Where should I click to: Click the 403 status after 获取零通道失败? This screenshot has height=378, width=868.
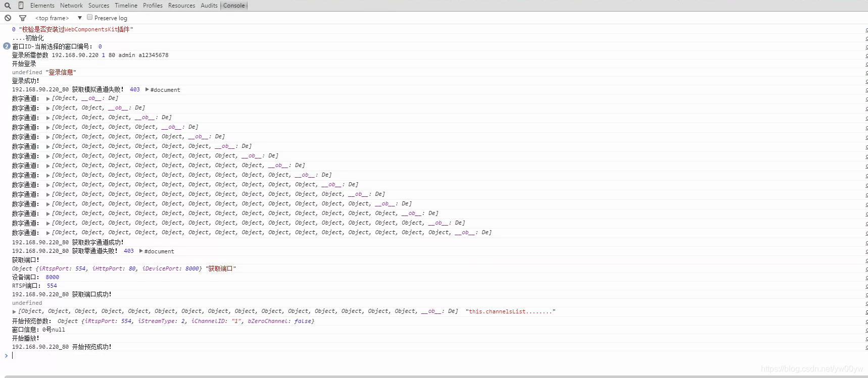pyautogui.click(x=128, y=251)
